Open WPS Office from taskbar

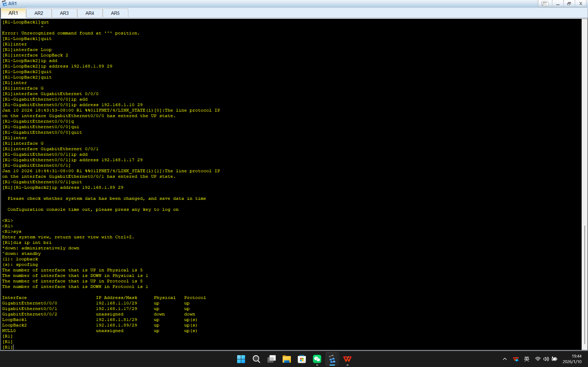click(x=347, y=359)
